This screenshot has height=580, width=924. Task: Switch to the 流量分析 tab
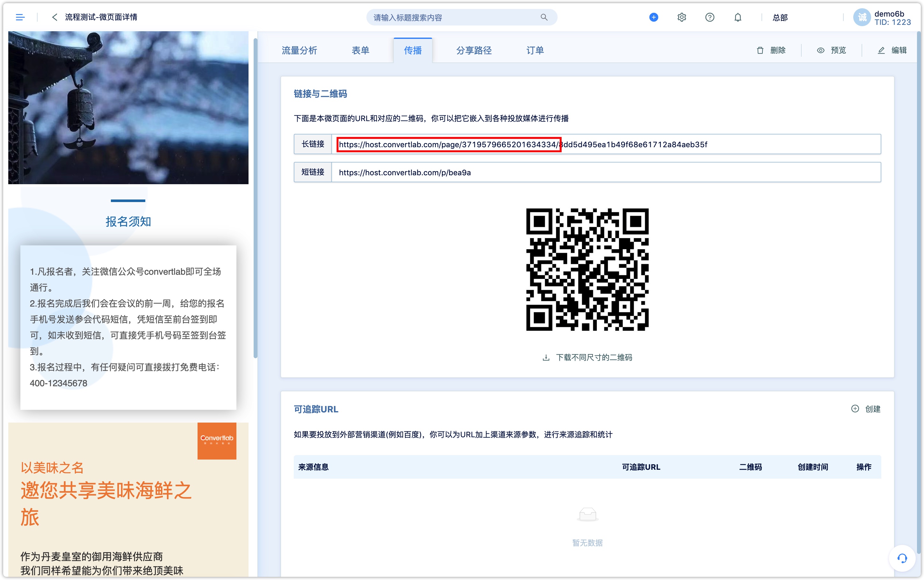tap(299, 50)
